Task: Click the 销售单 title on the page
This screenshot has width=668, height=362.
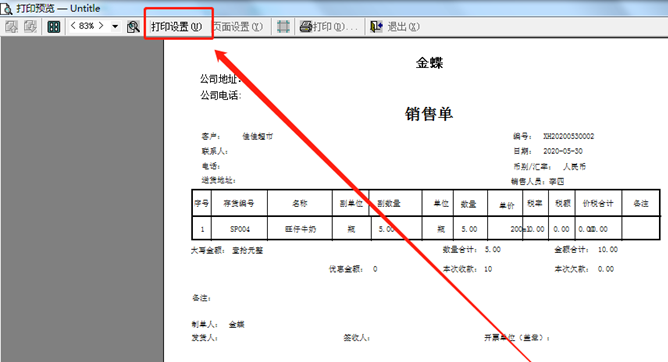Action: tap(429, 114)
